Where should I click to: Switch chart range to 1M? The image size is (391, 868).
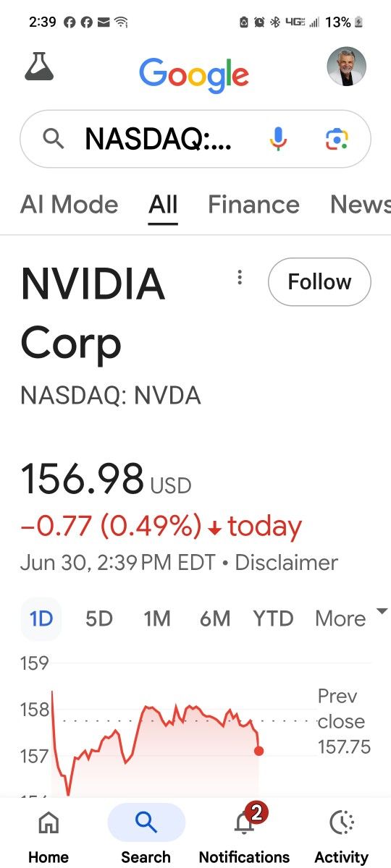(x=157, y=619)
